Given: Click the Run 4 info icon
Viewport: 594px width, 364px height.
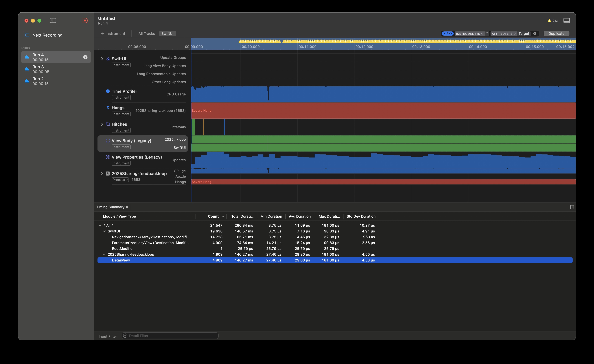Looking at the screenshot, I should [85, 57].
